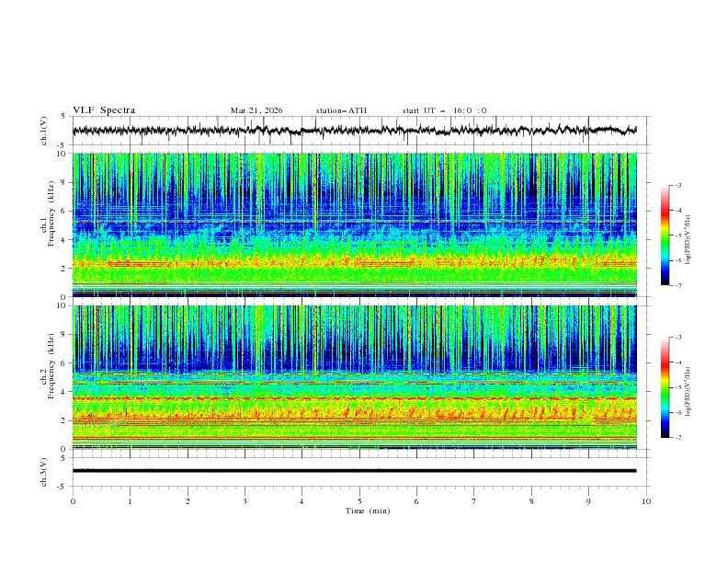The width and height of the screenshot is (728, 563).
Task: Click the "Mar.21, 2026" date text
Action: 256,110
